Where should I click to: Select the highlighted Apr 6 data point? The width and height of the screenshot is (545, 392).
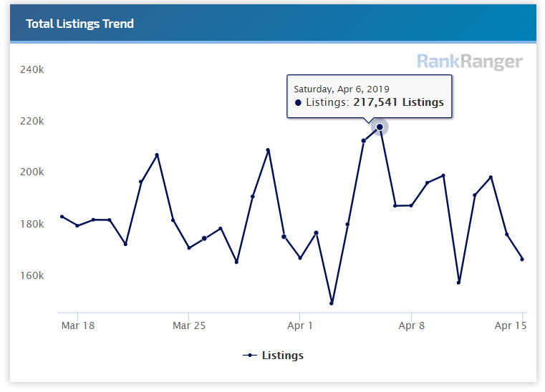pyautogui.click(x=380, y=127)
